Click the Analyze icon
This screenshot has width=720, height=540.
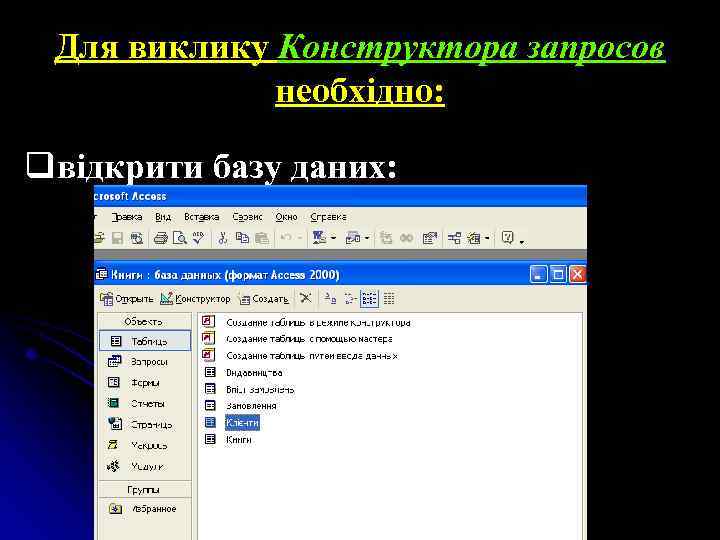click(353, 238)
